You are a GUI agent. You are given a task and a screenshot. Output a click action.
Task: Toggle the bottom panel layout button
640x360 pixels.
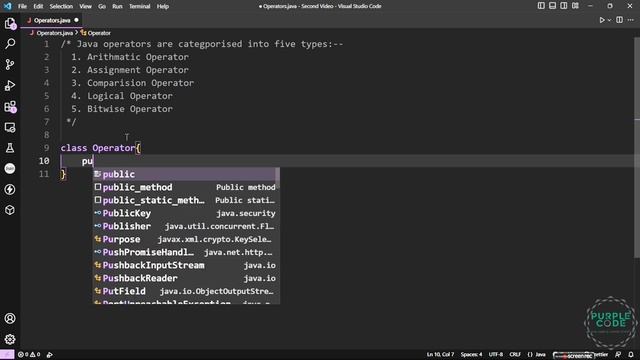tap(552, 6)
